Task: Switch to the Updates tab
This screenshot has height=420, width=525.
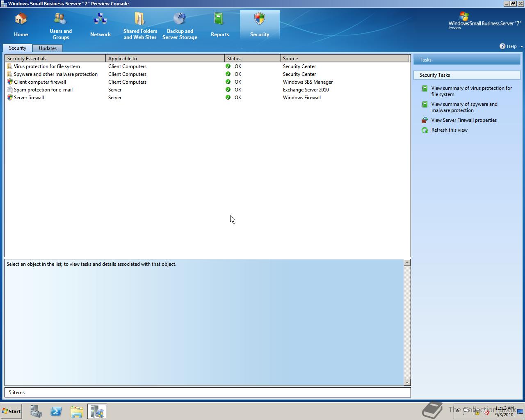Action: tap(48, 48)
